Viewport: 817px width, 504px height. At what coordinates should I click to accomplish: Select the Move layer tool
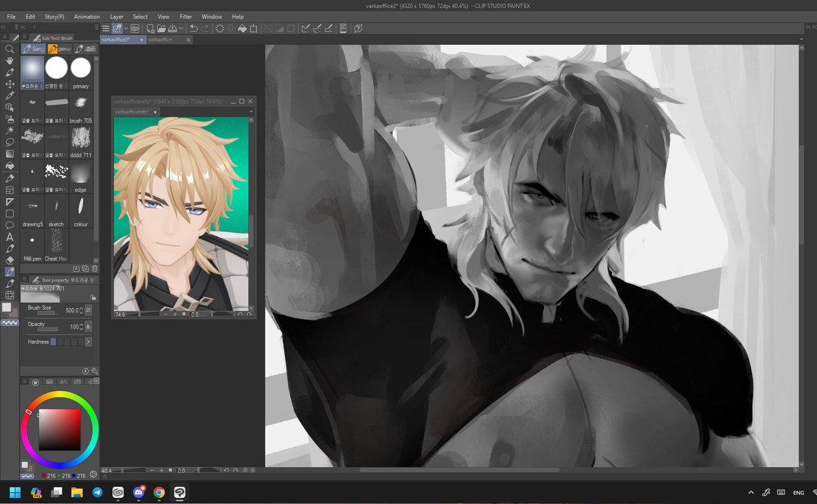click(x=10, y=84)
